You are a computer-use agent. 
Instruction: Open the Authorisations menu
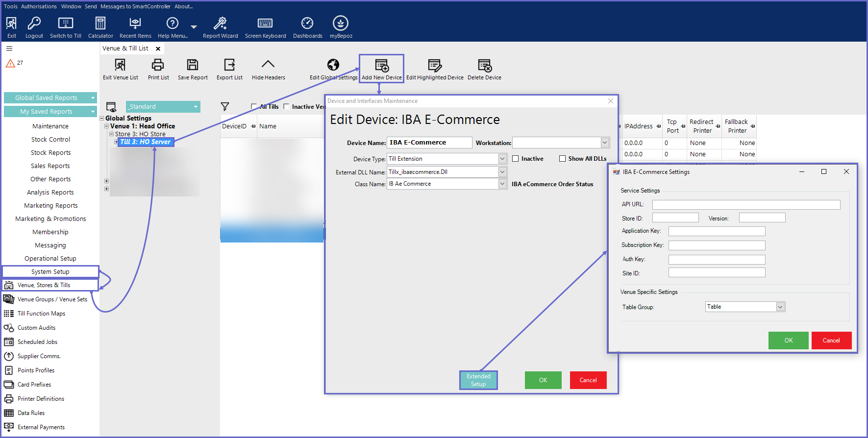click(x=39, y=6)
